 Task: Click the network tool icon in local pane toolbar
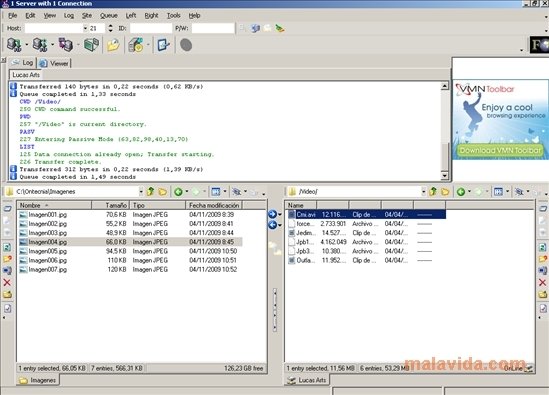[x=237, y=192]
